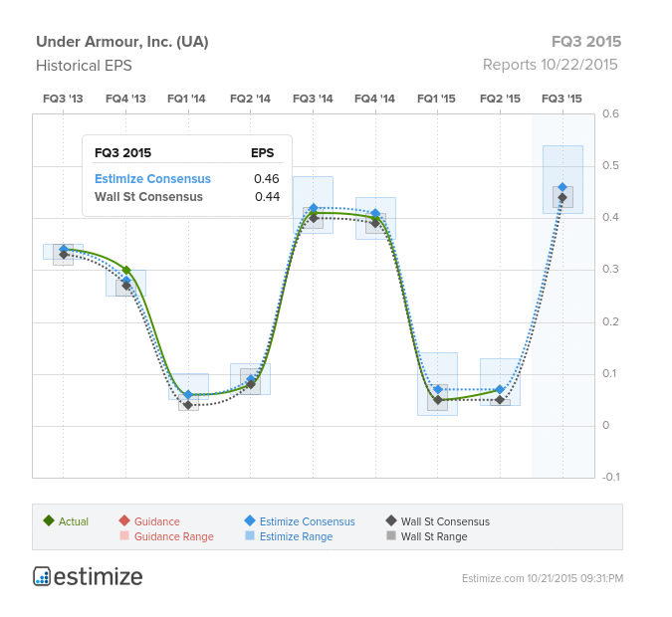
Task: Click the green Actual legend diamond icon
Action: (x=49, y=520)
